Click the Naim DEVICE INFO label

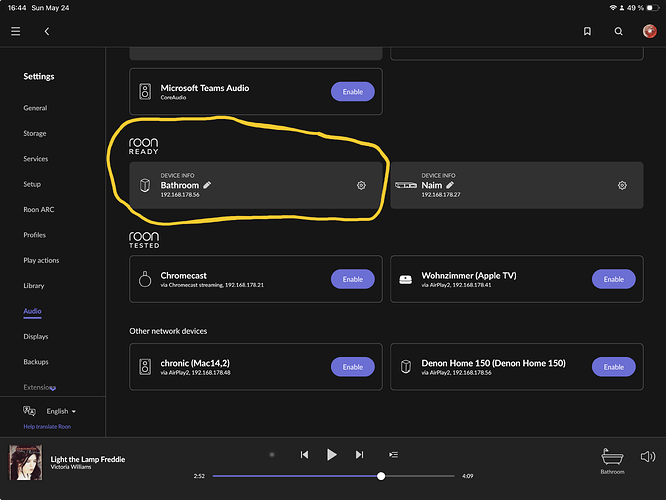438,175
